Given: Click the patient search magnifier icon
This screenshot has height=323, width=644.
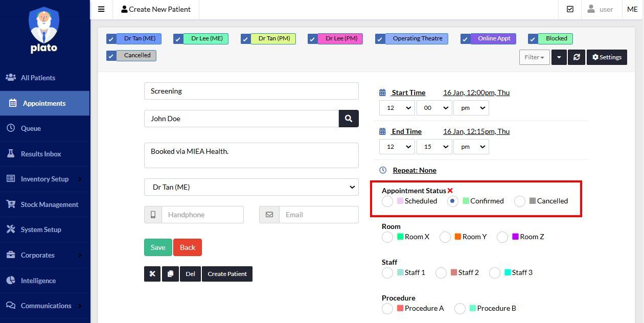Looking at the screenshot, I should [349, 119].
